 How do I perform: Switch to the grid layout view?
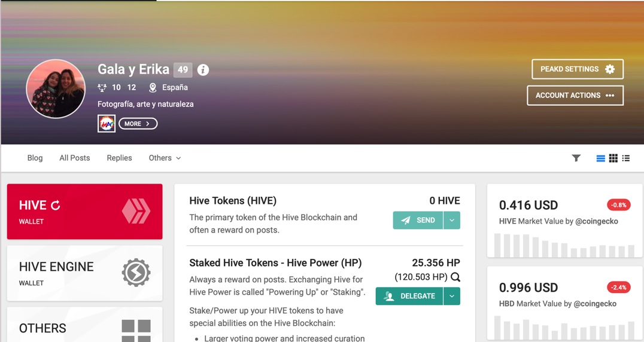pos(613,158)
